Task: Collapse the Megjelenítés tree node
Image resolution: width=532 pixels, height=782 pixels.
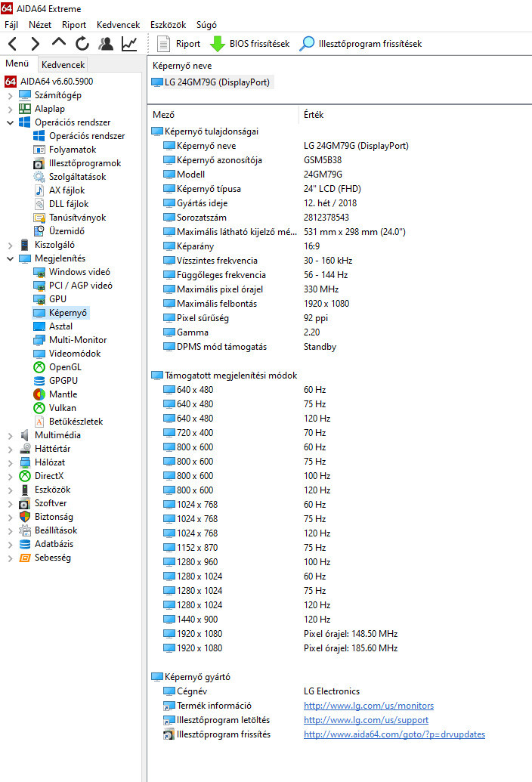Action: tap(11, 258)
